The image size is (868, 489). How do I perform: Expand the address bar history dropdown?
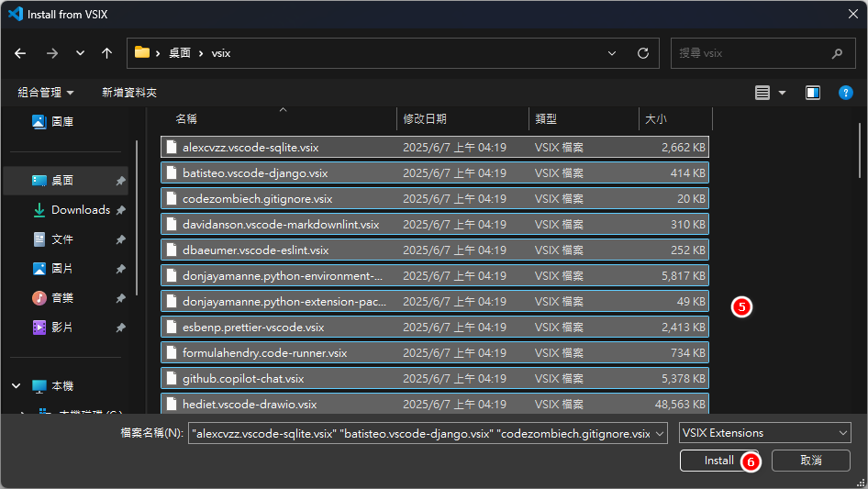(x=612, y=53)
